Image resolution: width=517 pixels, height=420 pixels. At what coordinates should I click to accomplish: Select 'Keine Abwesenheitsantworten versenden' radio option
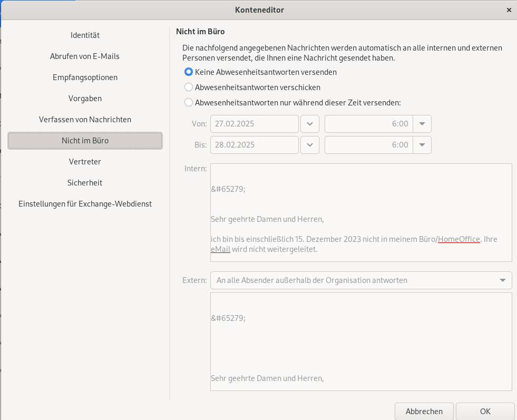click(189, 72)
